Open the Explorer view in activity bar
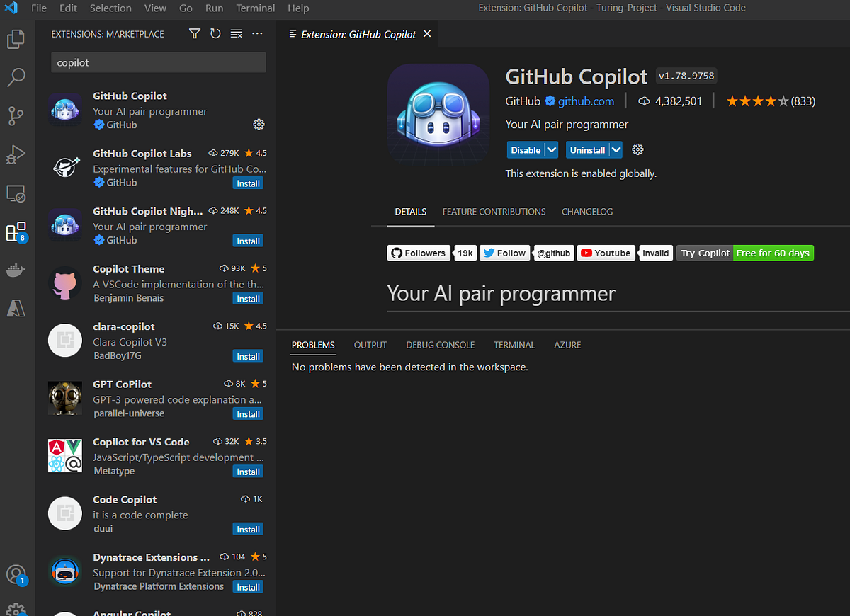This screenshot has height=616, width=850. [x=16, y=39]
